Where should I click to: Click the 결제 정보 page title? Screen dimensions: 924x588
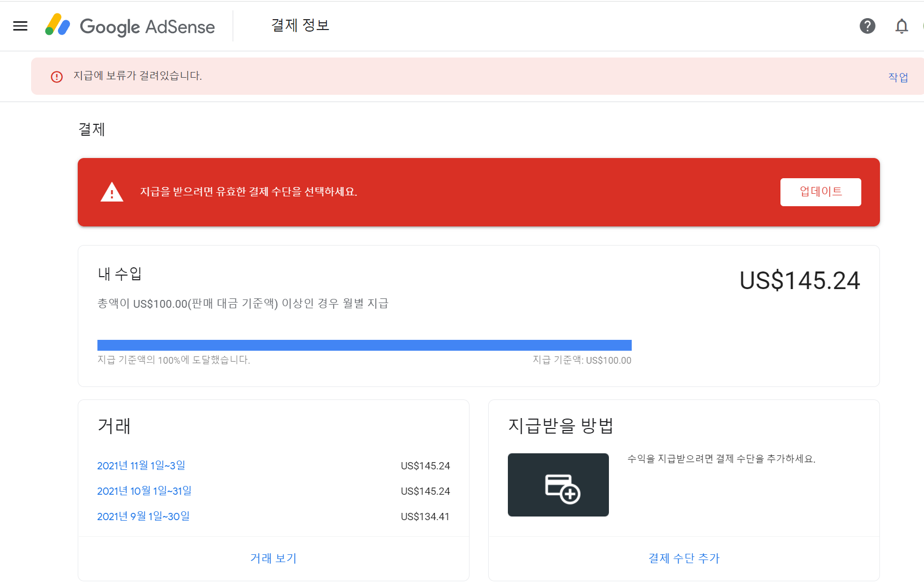tap(300, 25)
